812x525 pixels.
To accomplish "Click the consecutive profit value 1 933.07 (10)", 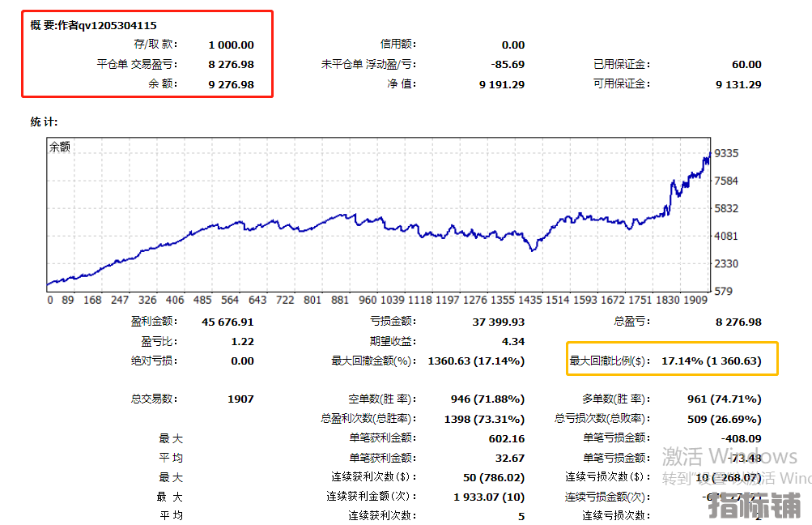I will pyautogui.click(x=489, y=497).
